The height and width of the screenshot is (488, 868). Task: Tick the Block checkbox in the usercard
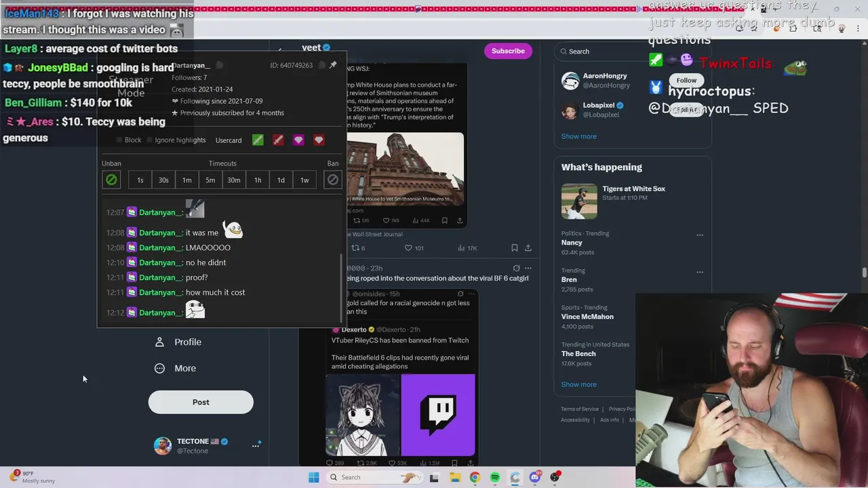pyautogui.click(x=119, y=140)
